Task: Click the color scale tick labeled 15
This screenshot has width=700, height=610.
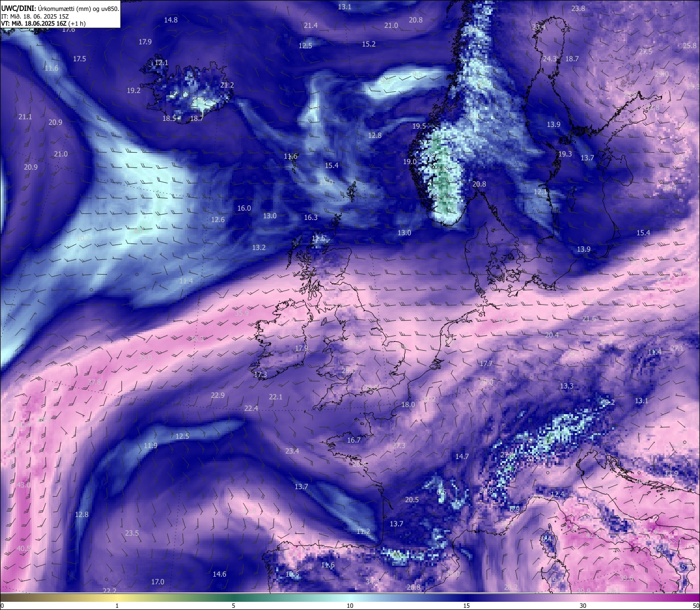Action: coord(466,606)
